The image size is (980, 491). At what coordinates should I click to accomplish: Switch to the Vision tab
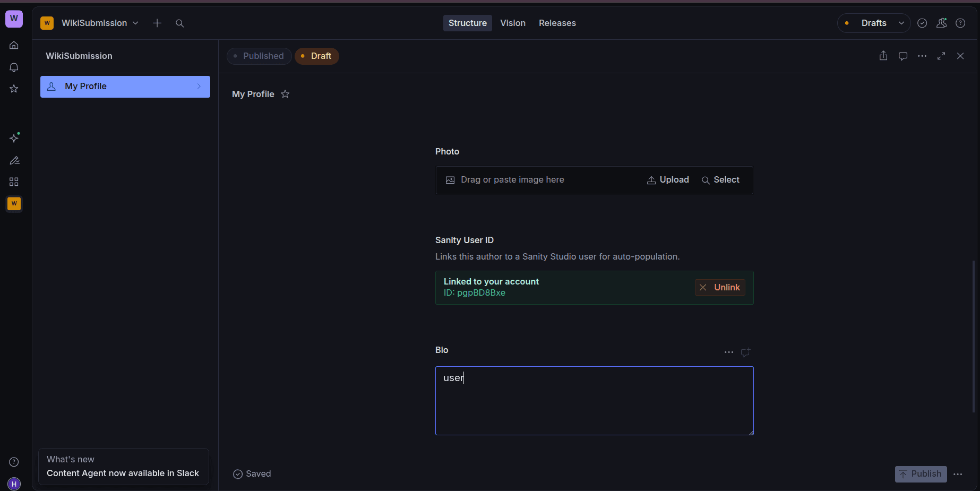tap(512, 23)
